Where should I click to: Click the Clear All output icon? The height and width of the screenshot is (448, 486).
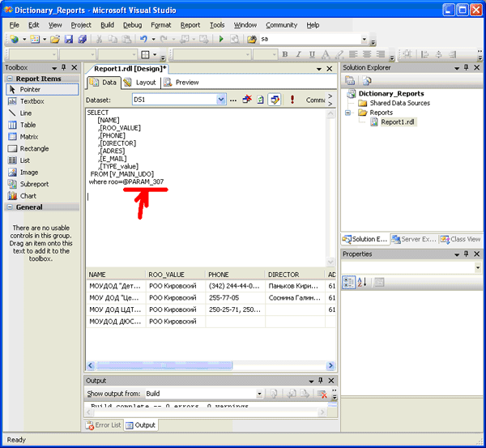(x=322, y=394)
